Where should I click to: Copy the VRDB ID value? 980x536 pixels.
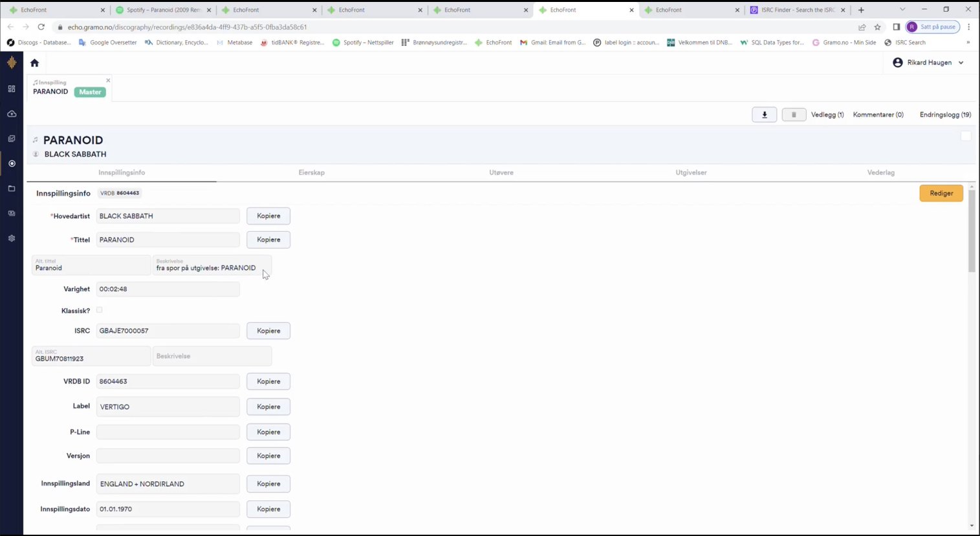pyautogui.click(x=268, y=381)
